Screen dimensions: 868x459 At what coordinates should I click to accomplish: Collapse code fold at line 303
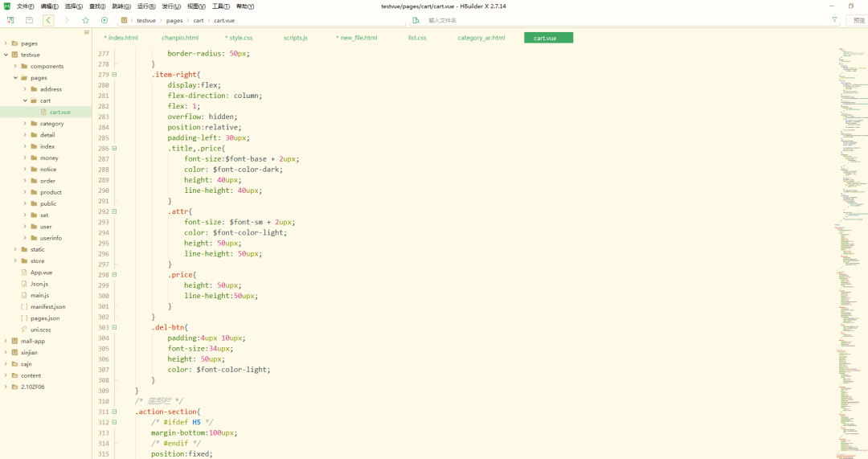(115, 327)
